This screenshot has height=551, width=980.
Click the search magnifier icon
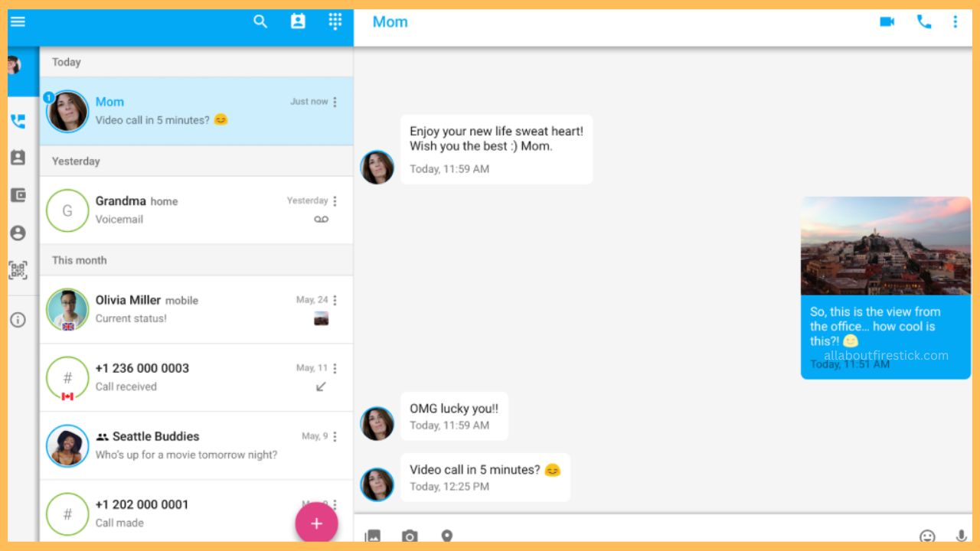[x=260, y=21]
